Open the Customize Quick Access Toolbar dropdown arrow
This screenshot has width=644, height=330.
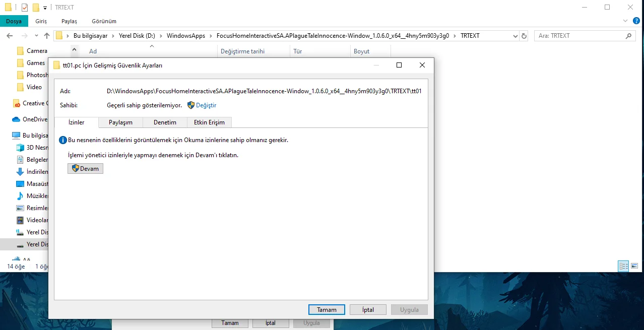tap(45, 8)
